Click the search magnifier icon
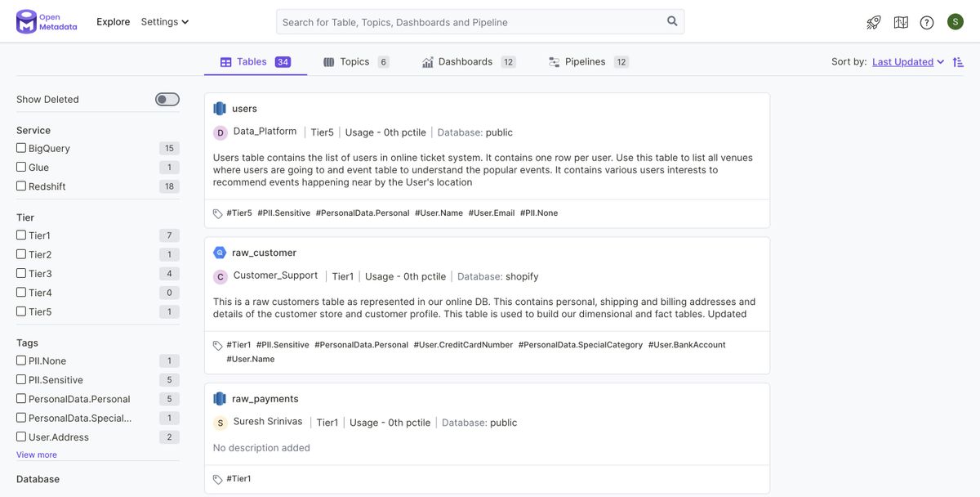Screen dimensions: 980x497 pyautogui.click(x=672, y=21)
